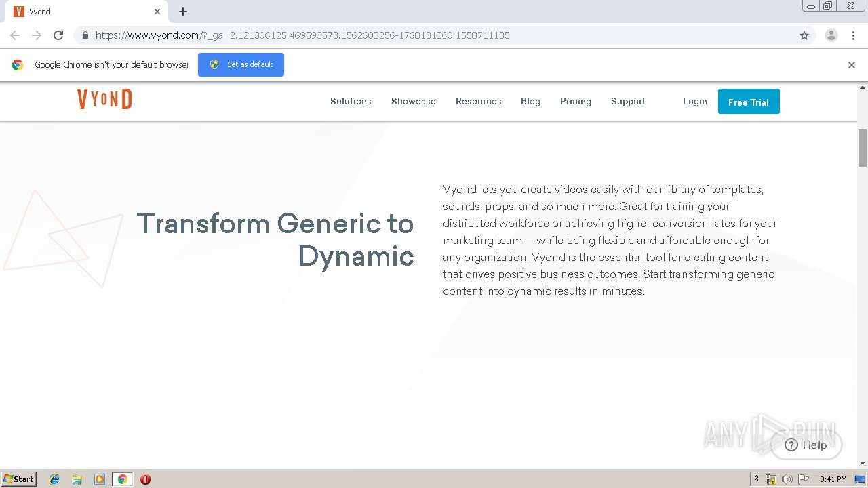The image size is (868, 488).
Task: Open the Solutions menu
Action: click(351, 101)
